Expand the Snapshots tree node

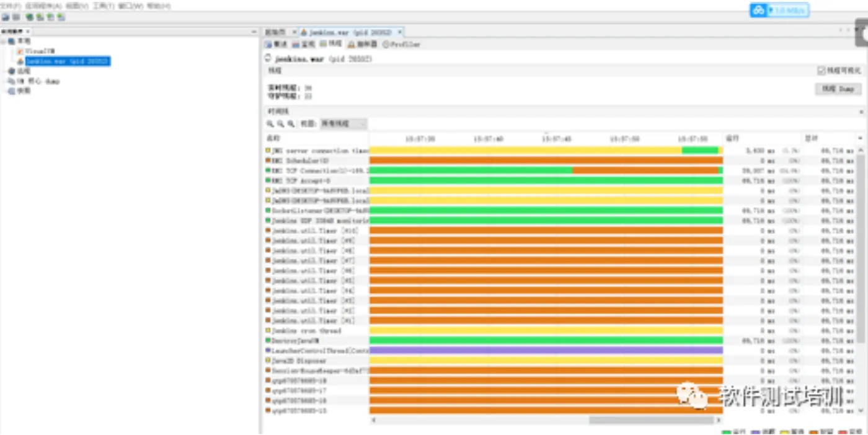(4, 90)
